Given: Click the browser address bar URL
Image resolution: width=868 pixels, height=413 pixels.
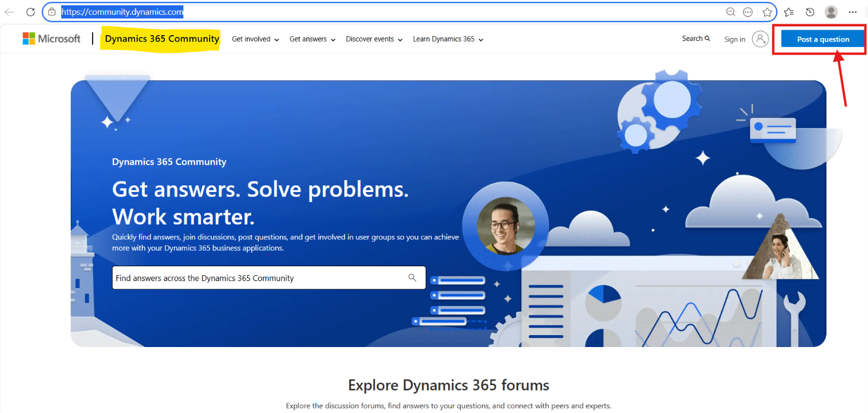Looking at the screenshot, I should pos(122,12).
